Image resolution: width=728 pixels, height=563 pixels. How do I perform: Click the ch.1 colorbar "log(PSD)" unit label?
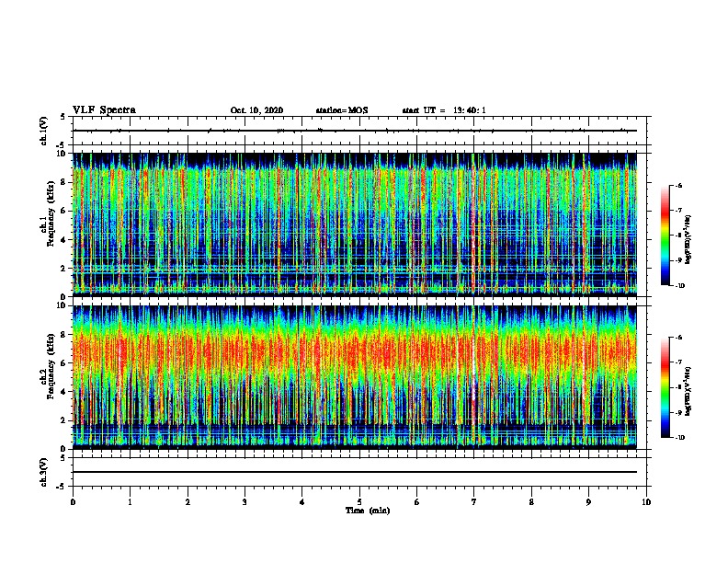pos(688,240)
